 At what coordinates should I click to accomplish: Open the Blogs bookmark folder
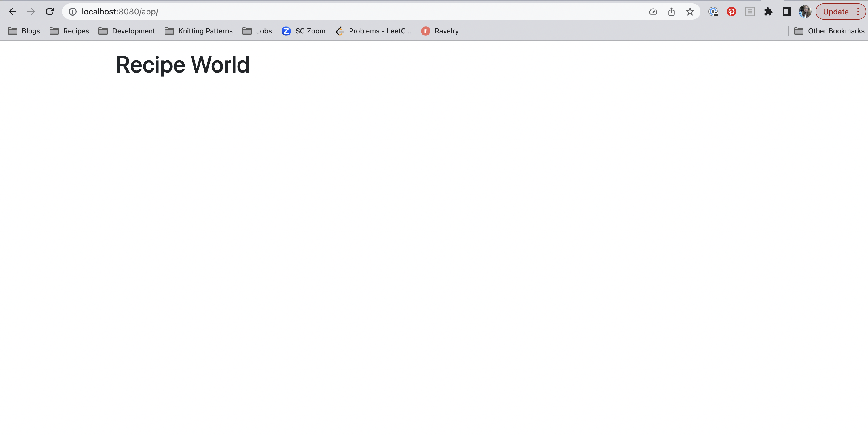(x=24, y=31)
